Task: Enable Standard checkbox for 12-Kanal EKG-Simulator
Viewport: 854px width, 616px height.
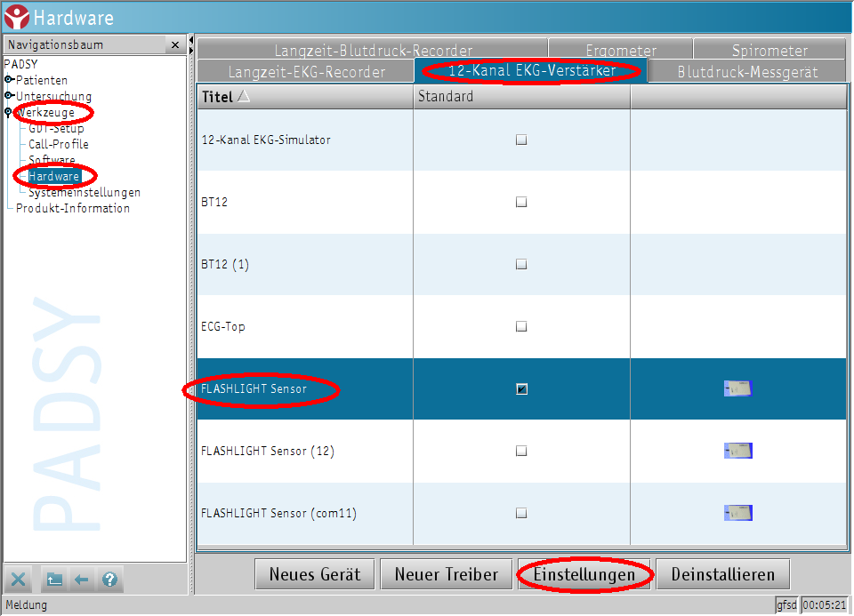Action: (x=521, y=140)
